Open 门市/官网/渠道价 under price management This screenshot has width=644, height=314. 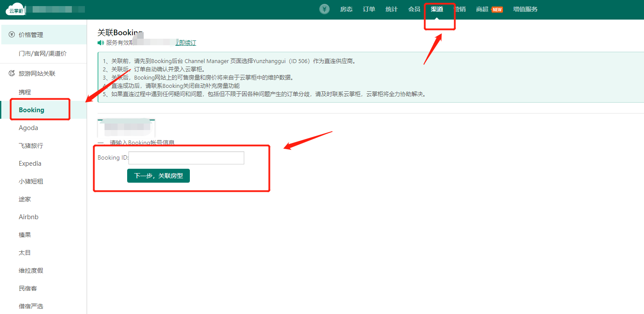(43, 53)
